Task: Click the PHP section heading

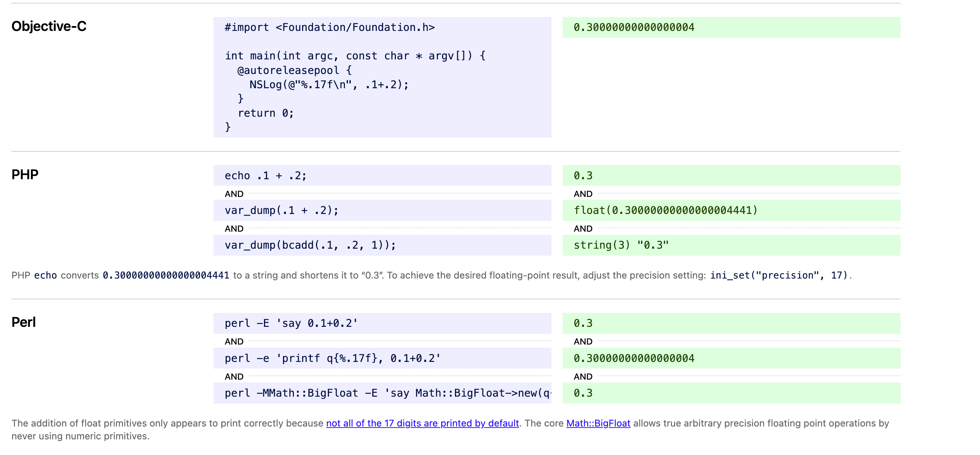Action: coord(25,175)
